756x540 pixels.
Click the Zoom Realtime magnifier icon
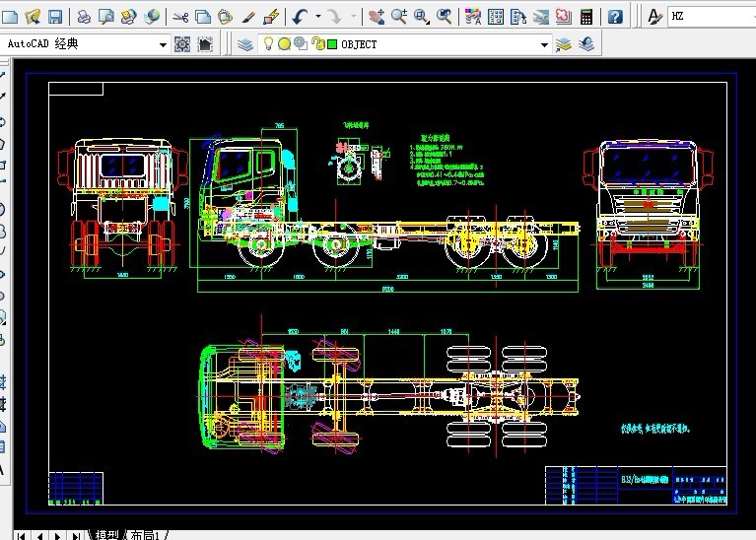point(399,17)
